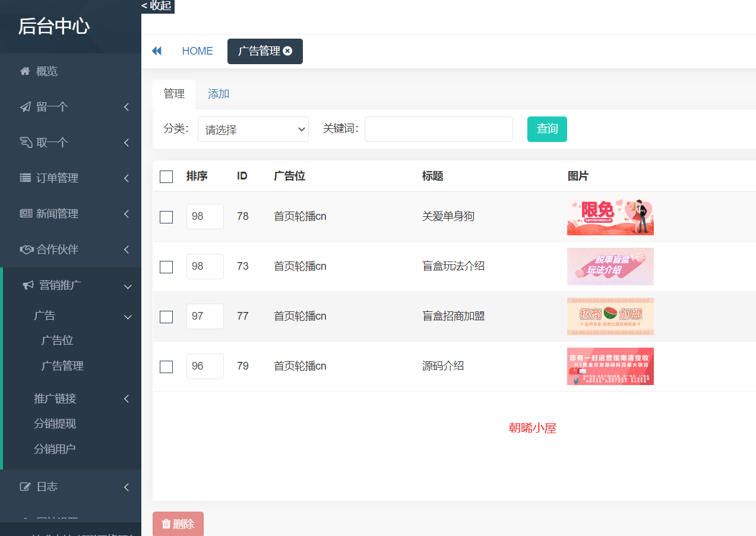Viewport: 756px width, 536px height.
Task: Expand the 推广链接 submenu chevron
Action: [126, 399]
